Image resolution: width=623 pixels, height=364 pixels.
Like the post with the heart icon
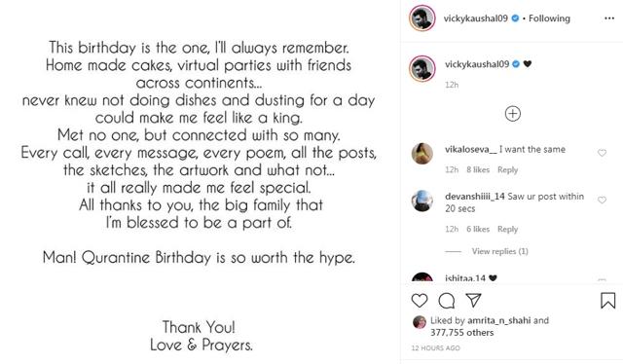click(x=420, y=301)
